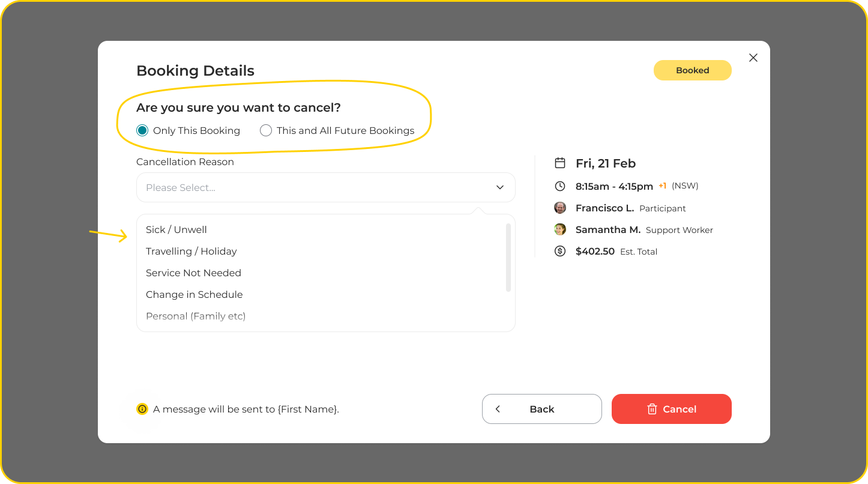The image size is (868, 484).
Task: Pick Change in Schedule option
Action: pyautogui.click(x=194, y=294)
